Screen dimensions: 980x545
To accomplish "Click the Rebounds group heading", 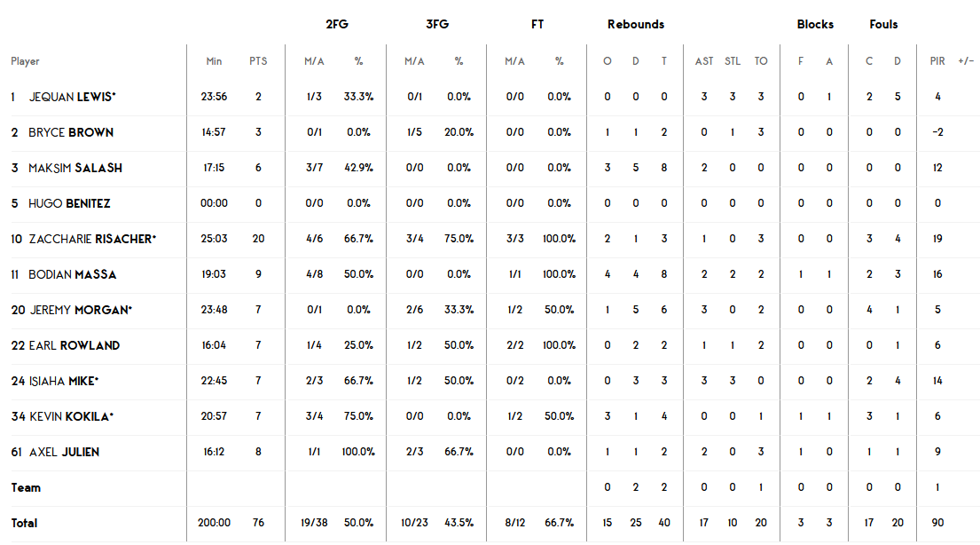I will pos(636,24).
